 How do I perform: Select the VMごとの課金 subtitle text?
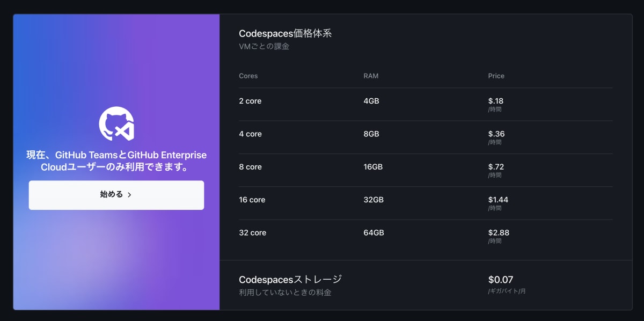(263, 46)
